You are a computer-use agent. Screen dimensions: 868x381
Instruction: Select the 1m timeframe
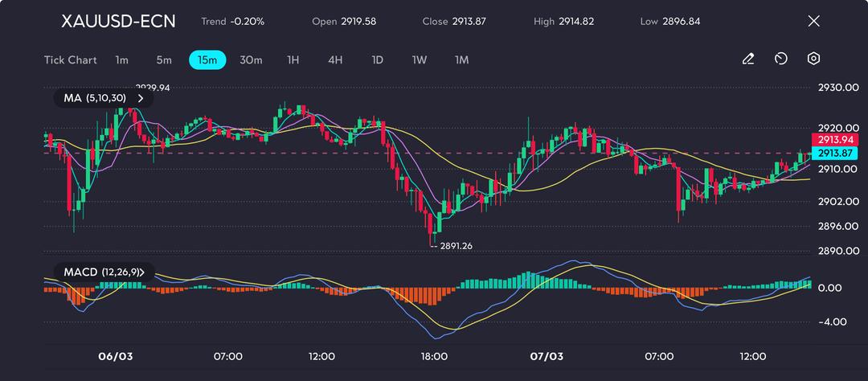(121, 60)
